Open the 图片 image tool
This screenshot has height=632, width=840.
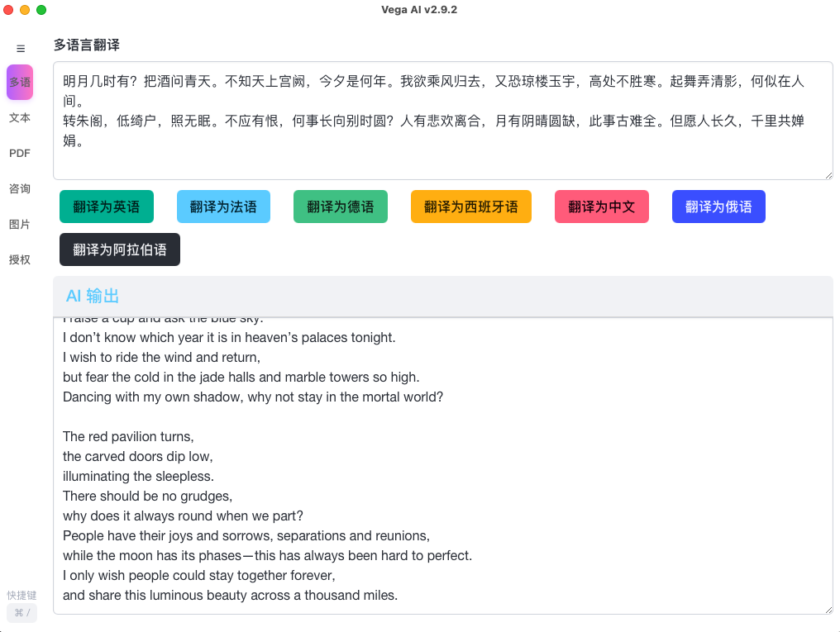19,224
